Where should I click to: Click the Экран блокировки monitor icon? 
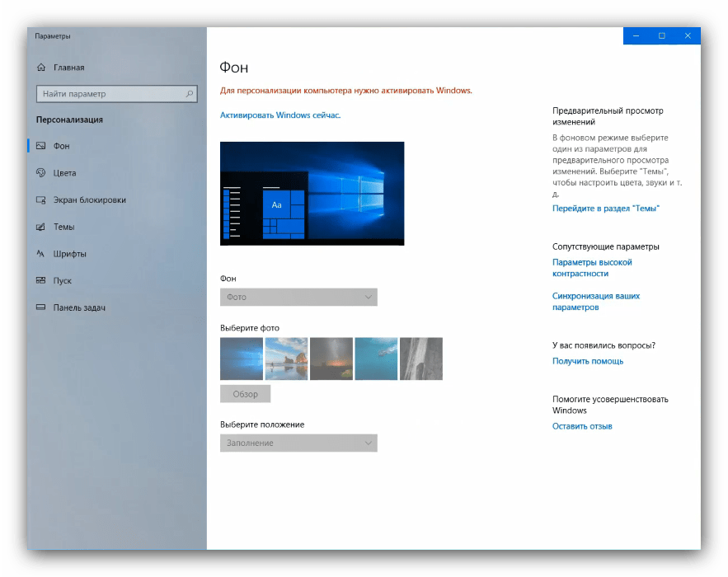(x=40, y=200)
